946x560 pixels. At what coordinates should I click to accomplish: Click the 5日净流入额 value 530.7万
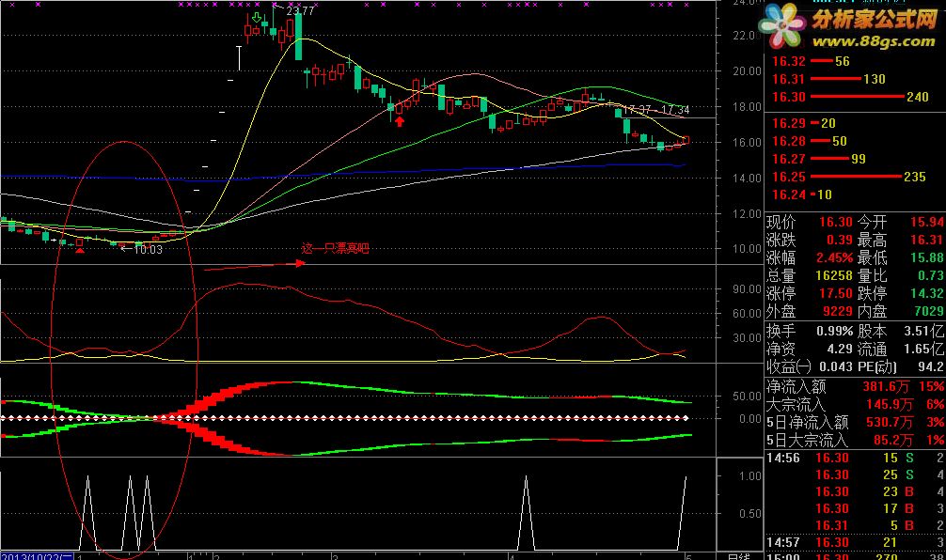coord(888,422)
